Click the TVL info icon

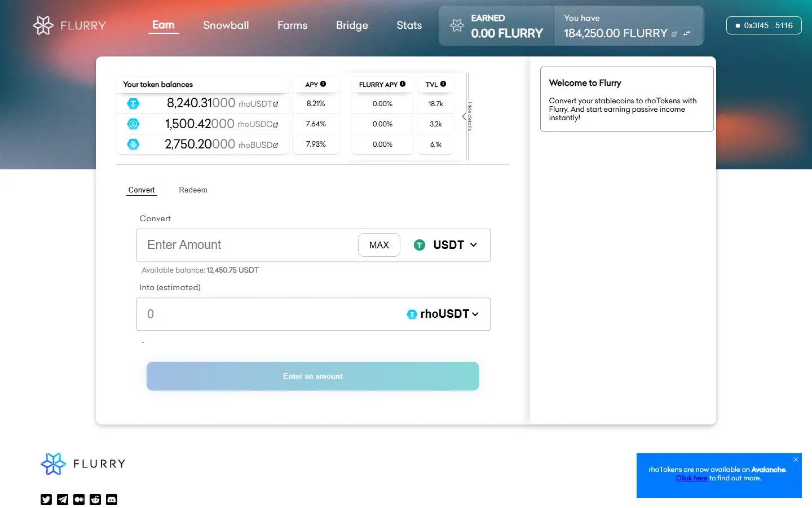443,84
